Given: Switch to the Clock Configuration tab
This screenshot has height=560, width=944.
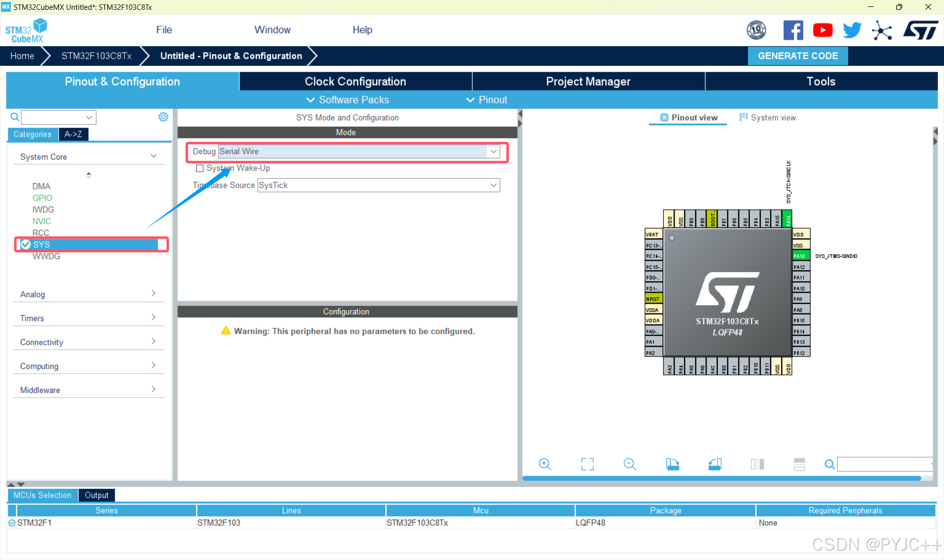Looking at the screenshot, I should [355, 82].
